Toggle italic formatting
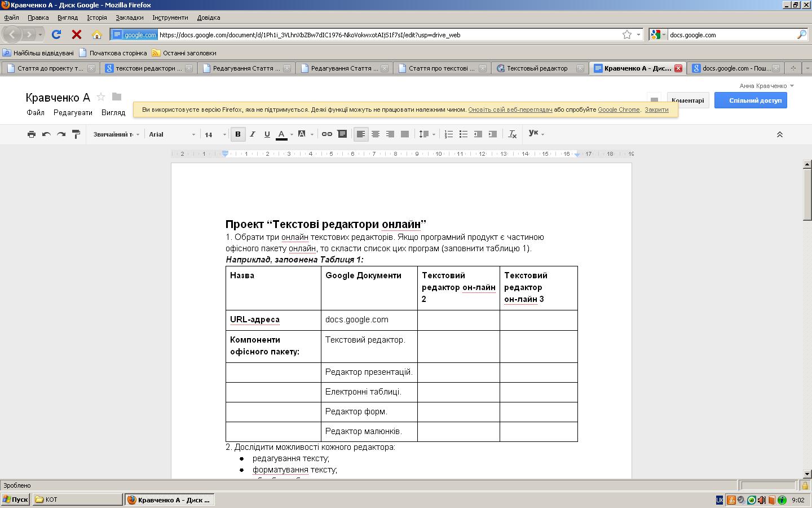The height and width of the screenshot is (508, 812). (x=253, y=134)
